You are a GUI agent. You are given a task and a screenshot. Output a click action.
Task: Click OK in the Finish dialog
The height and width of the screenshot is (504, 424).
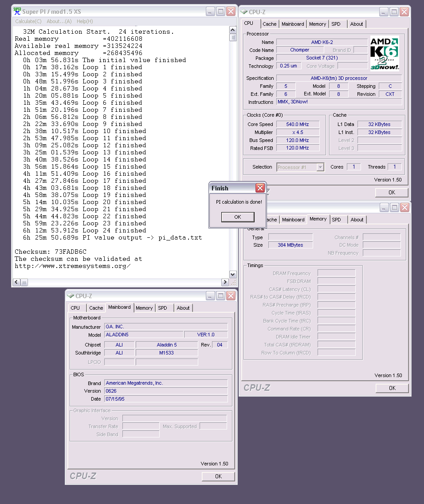click(238, 217)
